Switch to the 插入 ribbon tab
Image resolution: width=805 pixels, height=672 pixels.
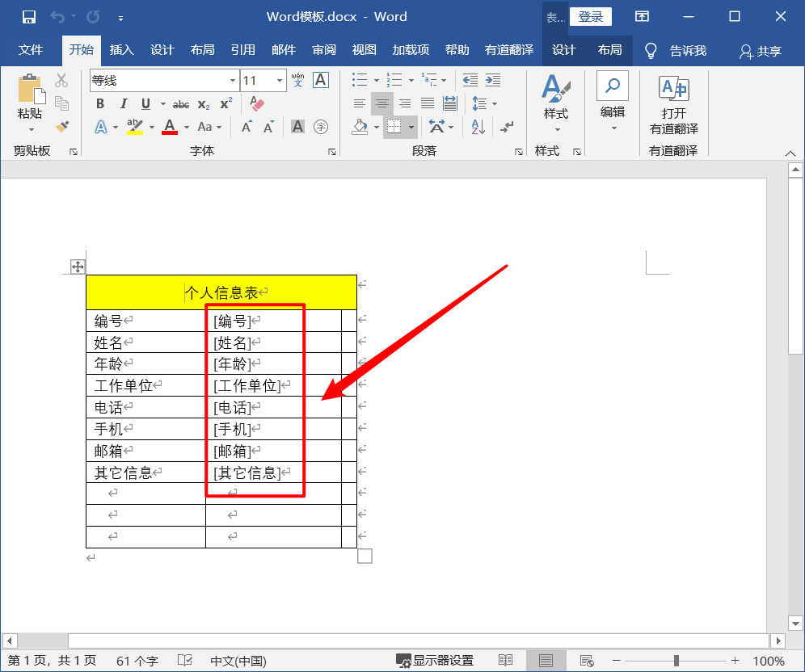coord(121,50)
